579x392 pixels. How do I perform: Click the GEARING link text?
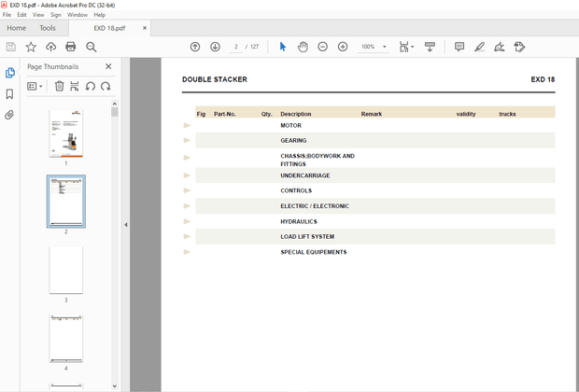pyautogui.click(x=293, y=140)
